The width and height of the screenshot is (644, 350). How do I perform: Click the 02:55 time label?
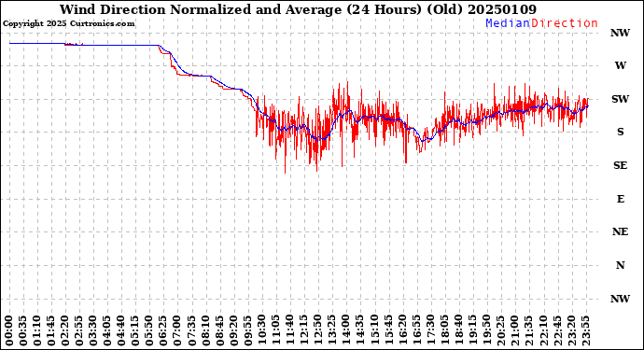click(x=79, y=331)
